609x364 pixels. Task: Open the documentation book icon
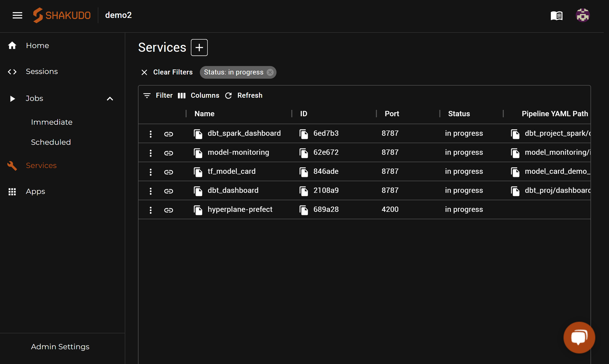coord(556,16)
